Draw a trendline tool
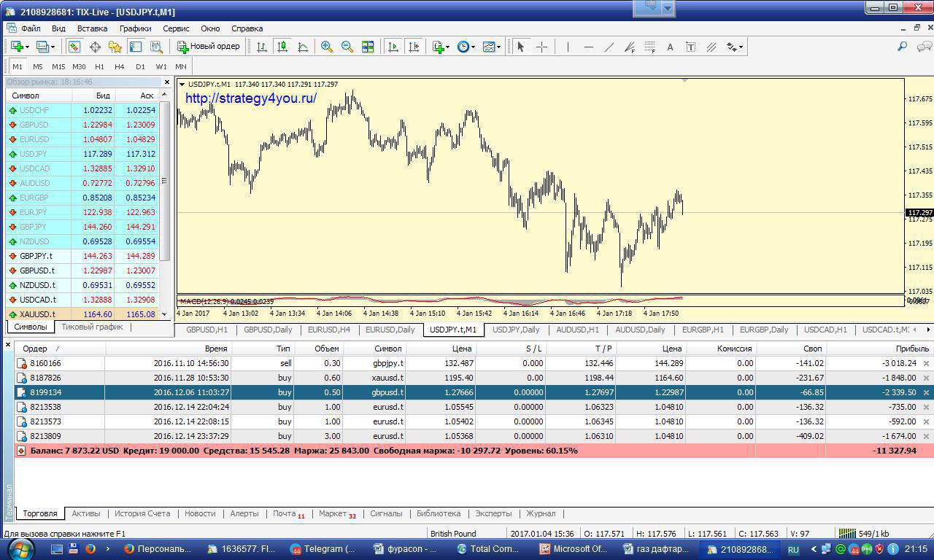 coord(609,47)
